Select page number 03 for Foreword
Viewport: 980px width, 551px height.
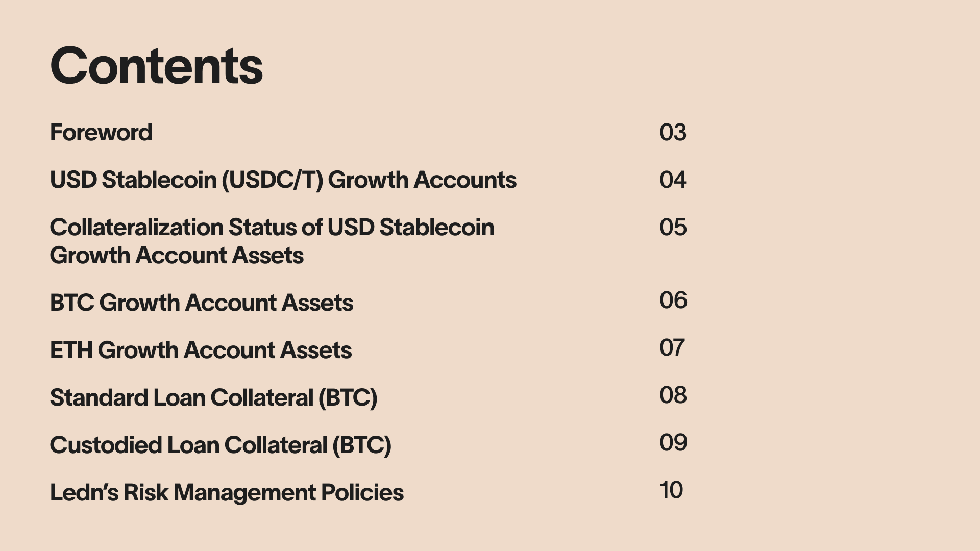point(673,133)
